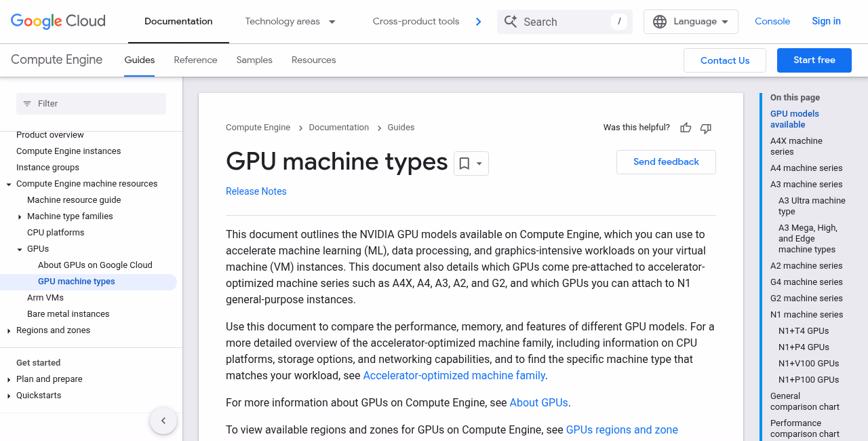This screenshot has height=441, width=868.
Task: Switch to the Samples tab
Action: (x=254, y=60)
